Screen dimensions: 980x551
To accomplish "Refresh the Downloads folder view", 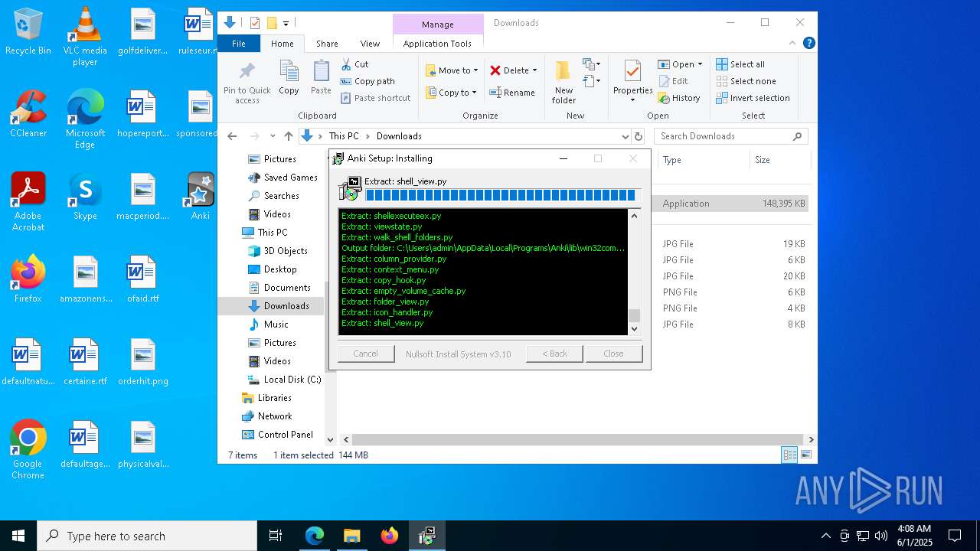I will coord(639,136).
